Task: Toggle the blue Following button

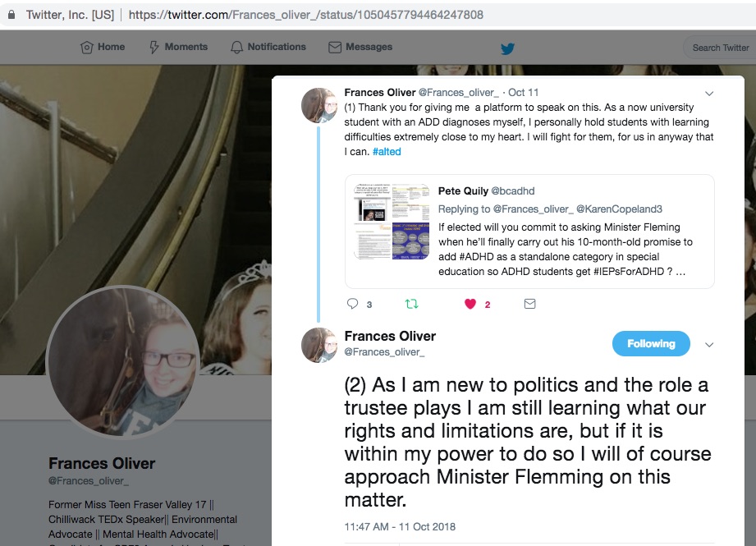Action: point(651,343)
